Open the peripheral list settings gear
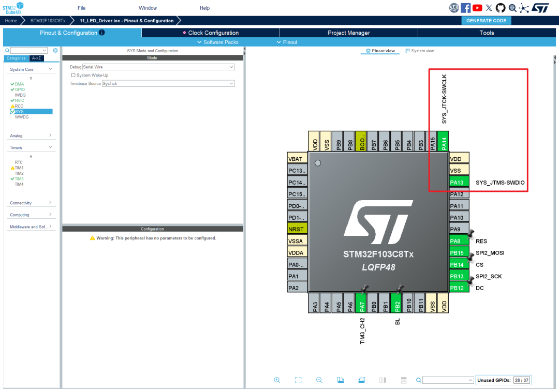 tap(55, 51)
